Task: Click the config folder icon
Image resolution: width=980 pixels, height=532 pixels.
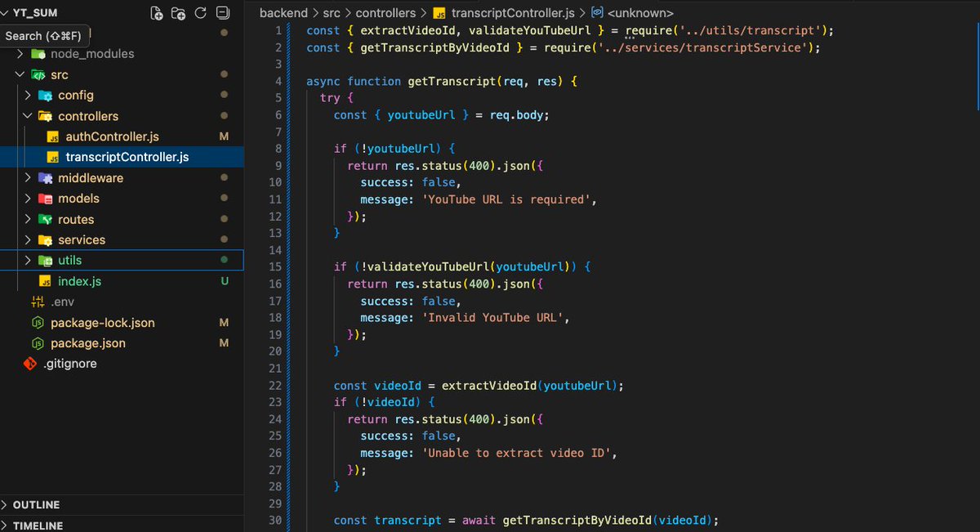Action: pyautogui.click(x=45, y=96)
